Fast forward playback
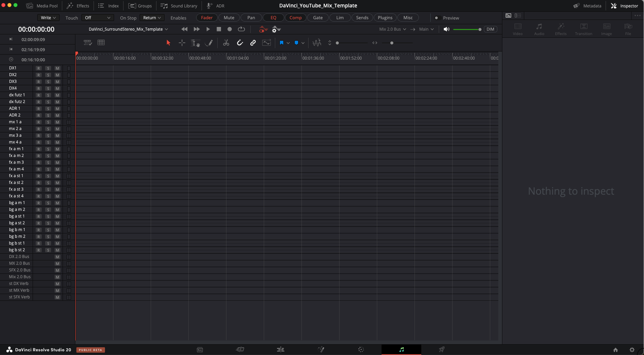This screenshot has width=644, height=355. point(196,29)
